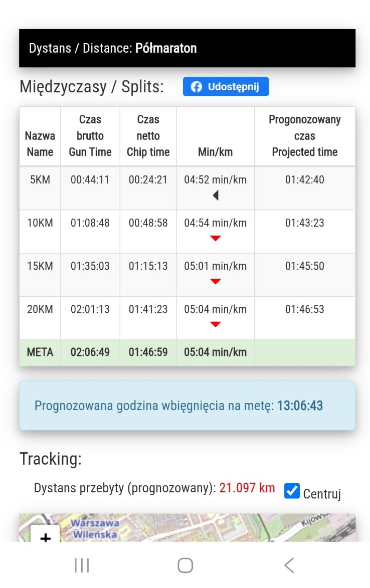Share results with the Udostępnij button
This screenshot has height=588, width=370.
pyautogui.click(x=226, y=87)
